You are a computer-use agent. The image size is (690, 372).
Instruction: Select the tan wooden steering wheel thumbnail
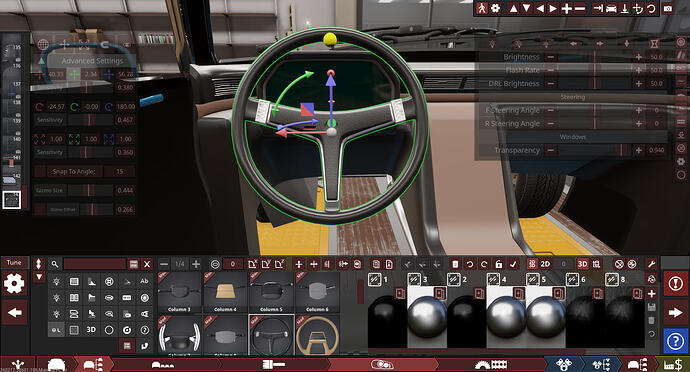point(317,335)
